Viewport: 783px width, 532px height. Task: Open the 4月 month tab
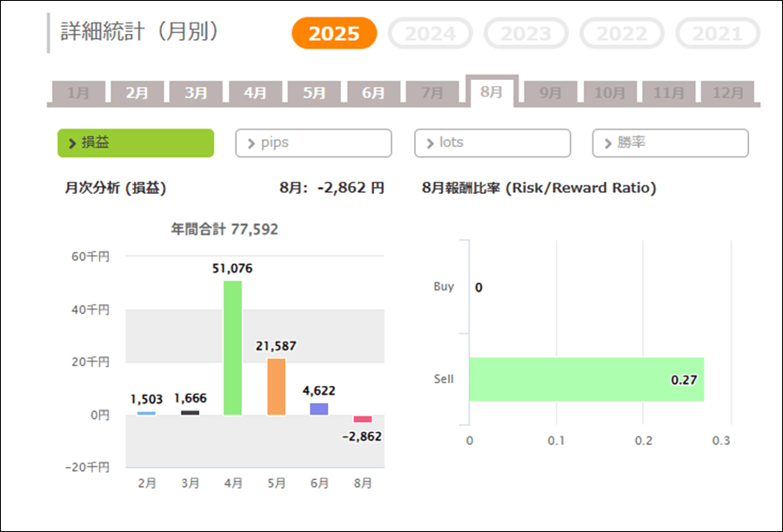(x=255, y=93)
